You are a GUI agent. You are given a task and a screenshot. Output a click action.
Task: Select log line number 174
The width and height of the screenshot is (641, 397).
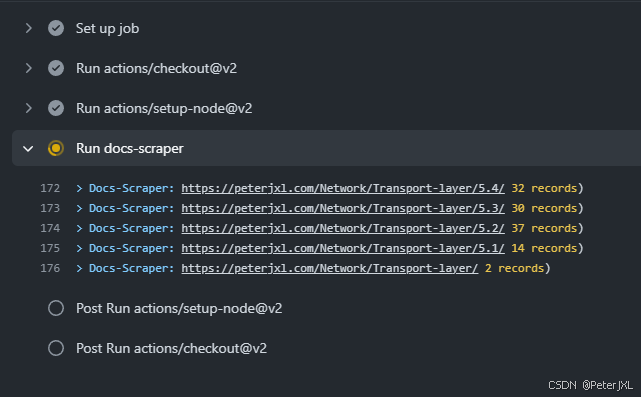pos(50,228)
